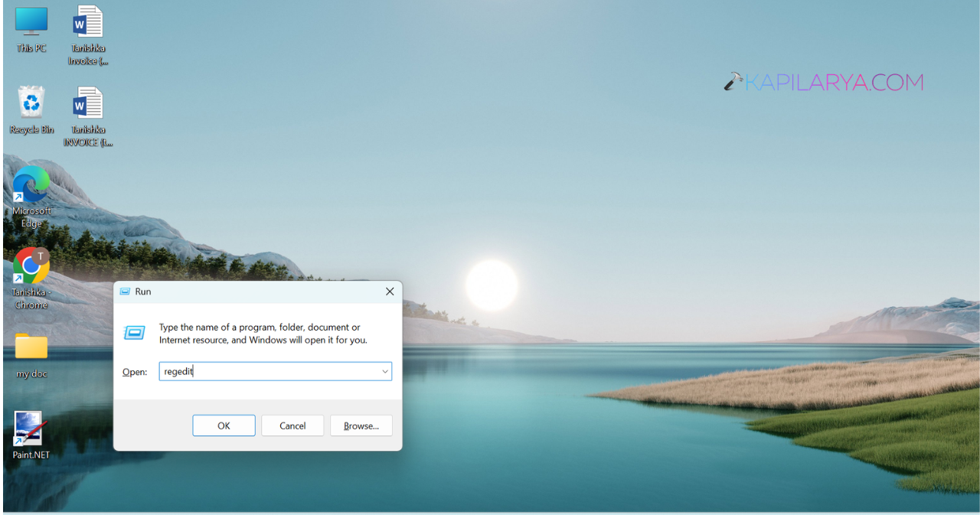This screenshot has width=980, height=515.
Task: Expand the Open combo box dropdown arrow
Action: point(385,372)
